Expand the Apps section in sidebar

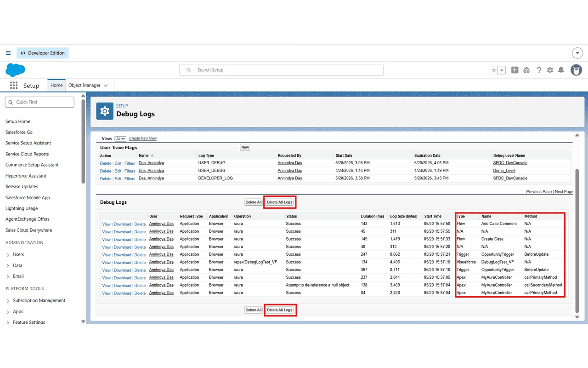(8, 312)
